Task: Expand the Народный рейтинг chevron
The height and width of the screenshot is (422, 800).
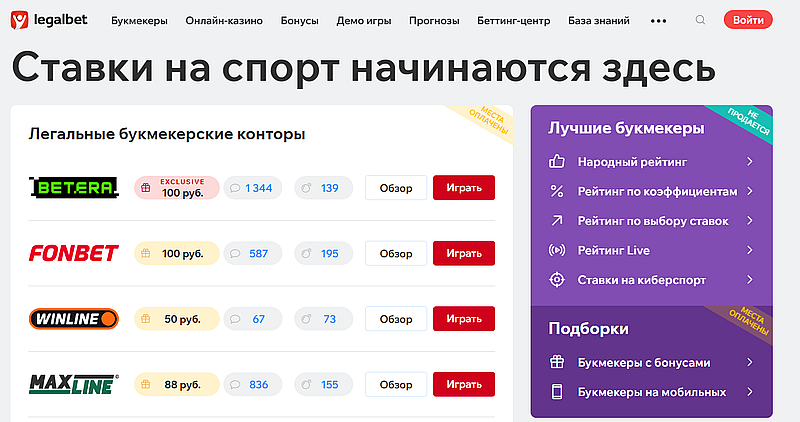Action: [749, 162]
